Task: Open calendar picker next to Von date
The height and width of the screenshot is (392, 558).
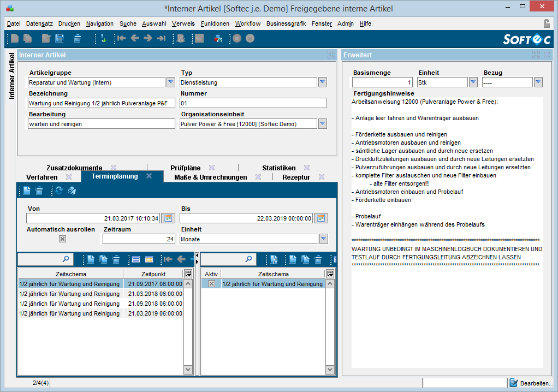Action: [x=169, y=218]
